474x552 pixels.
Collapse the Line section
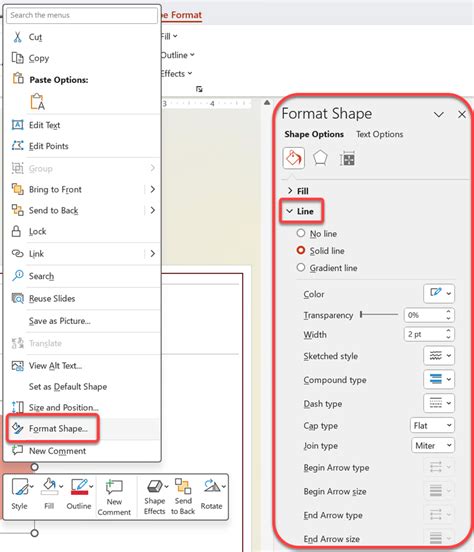point(300,211)
